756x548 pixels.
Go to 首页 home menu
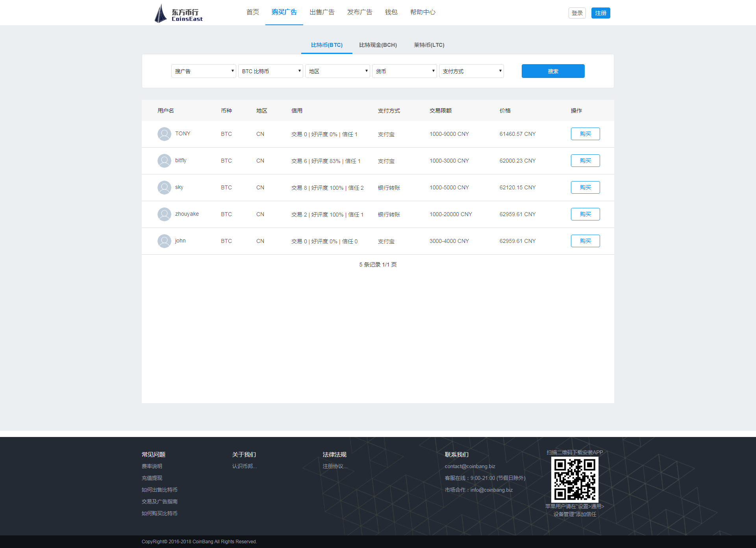click(253, 12)
